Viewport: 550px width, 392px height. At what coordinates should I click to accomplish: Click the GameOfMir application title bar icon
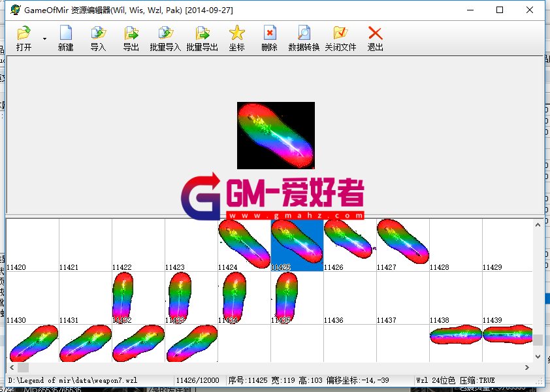[15, 10]
